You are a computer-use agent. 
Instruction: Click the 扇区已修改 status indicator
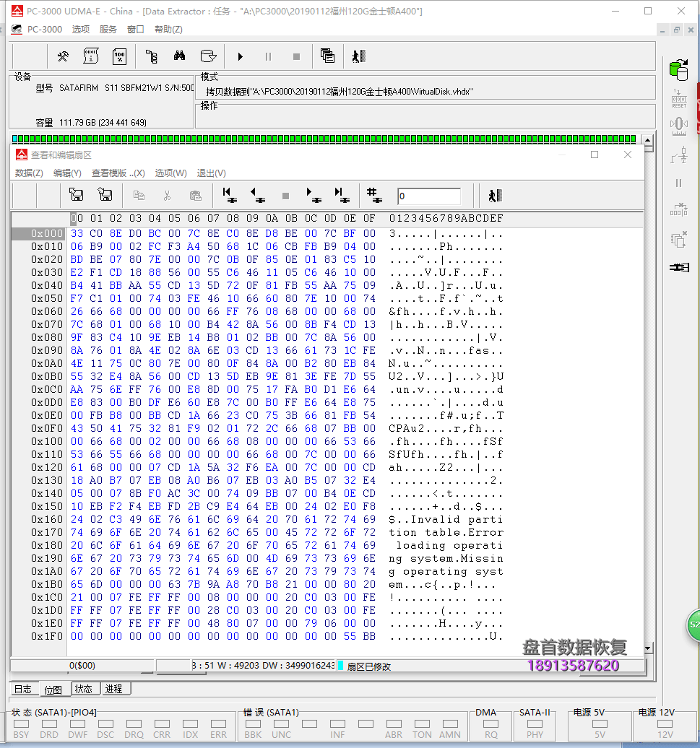[368, 666]
